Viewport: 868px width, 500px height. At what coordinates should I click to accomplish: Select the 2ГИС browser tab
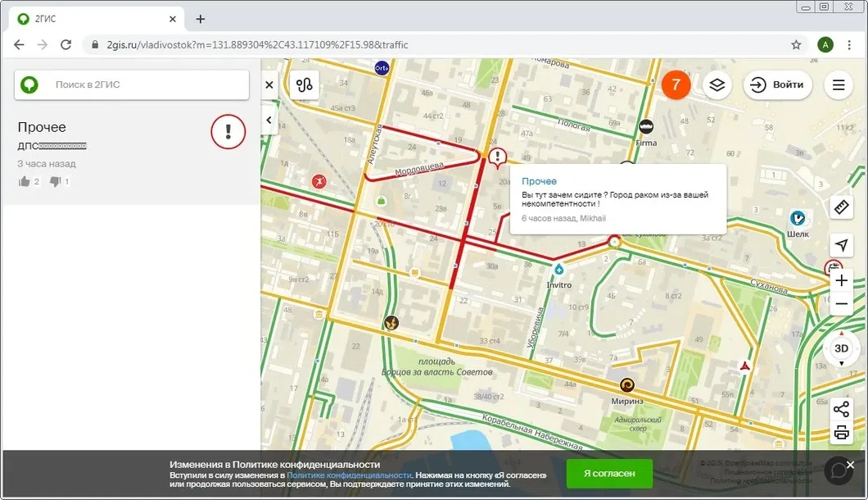(x=90, y=19)
